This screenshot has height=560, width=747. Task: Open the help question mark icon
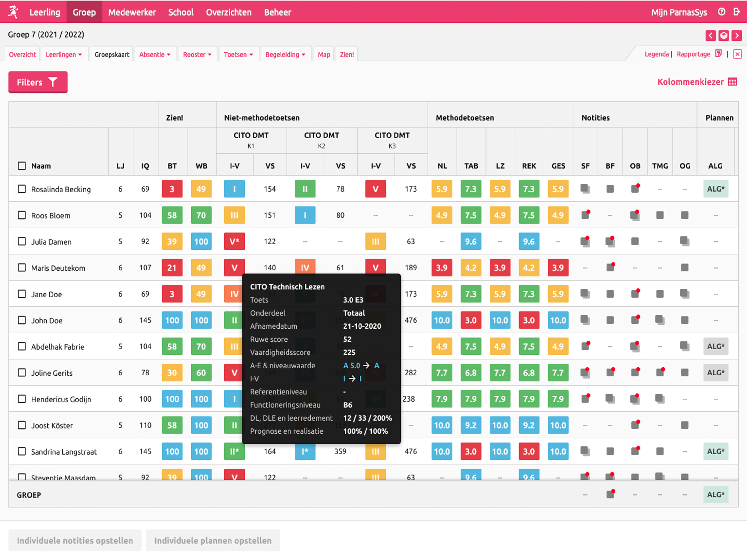coord(722,12)
